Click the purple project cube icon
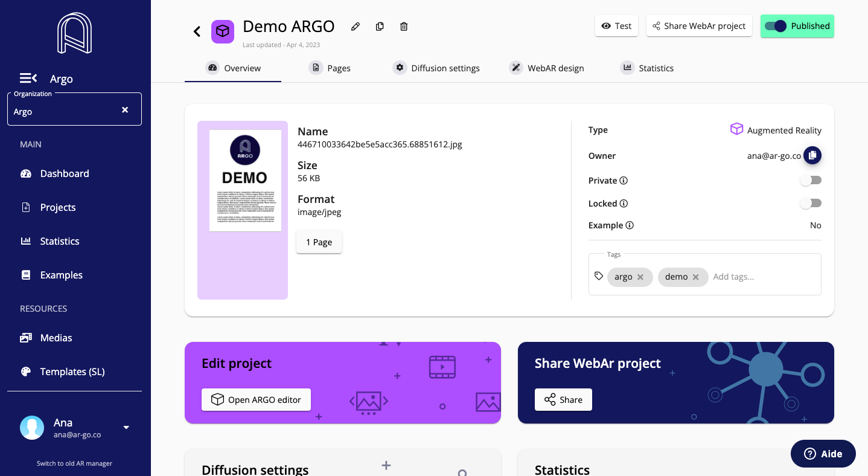 (x=223, y=31)
